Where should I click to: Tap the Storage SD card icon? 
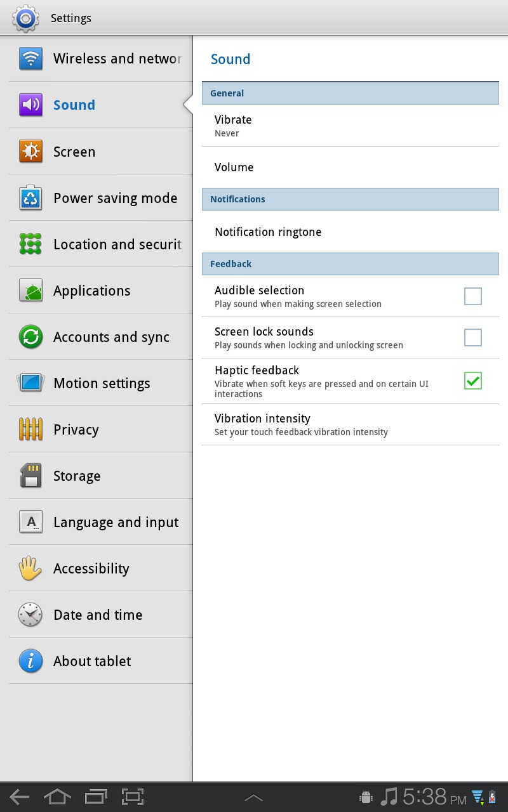click(30, 476)
